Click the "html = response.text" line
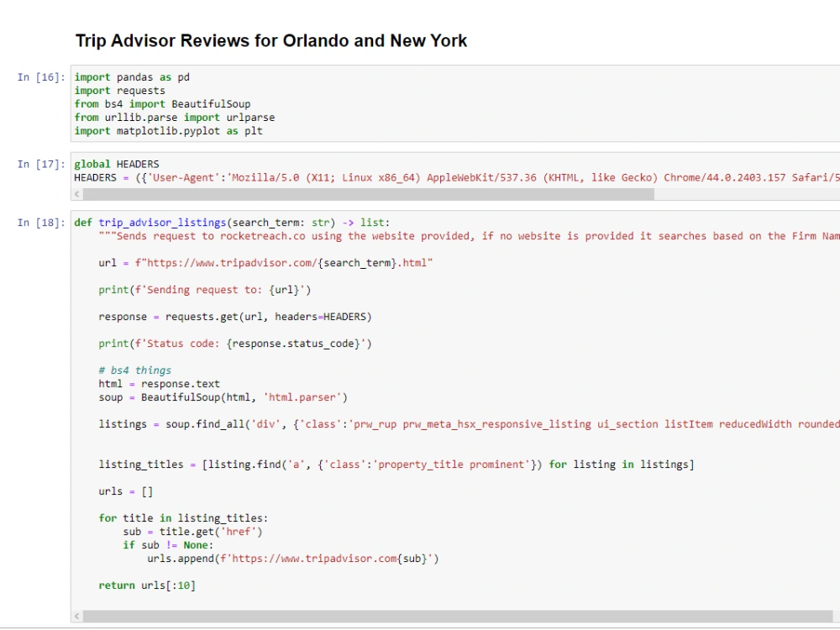The height and width of the screenshot is (630, 840). (159, 384)
